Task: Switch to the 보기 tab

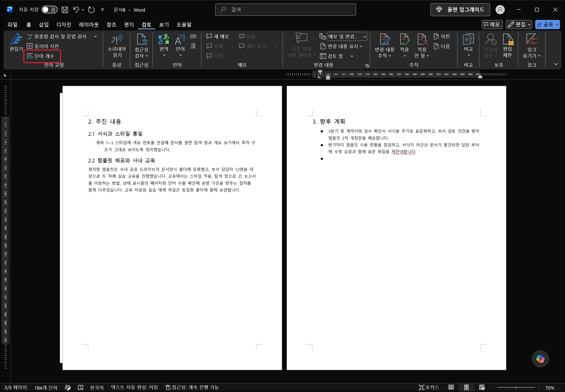Action: pos(164,24)
